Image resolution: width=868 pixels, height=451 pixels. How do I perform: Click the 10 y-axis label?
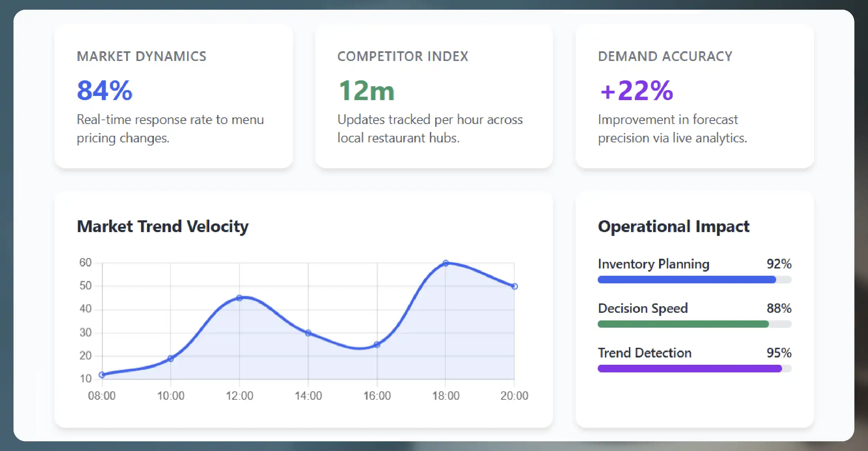tap(85, 379)
